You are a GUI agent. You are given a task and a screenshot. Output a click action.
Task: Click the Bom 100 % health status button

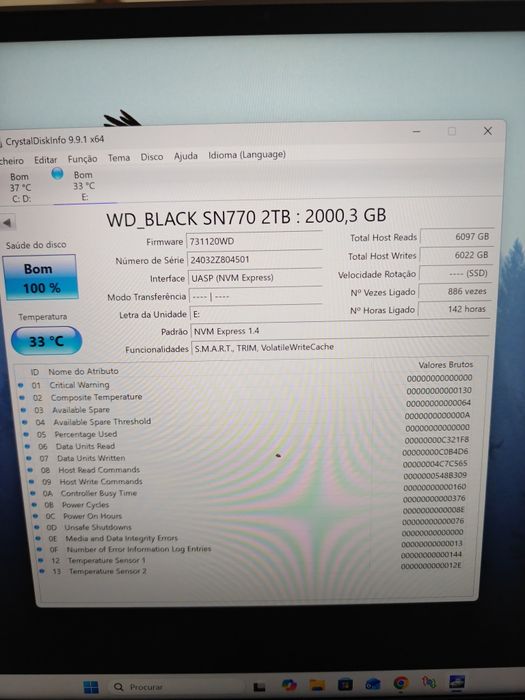coord(40,278)
